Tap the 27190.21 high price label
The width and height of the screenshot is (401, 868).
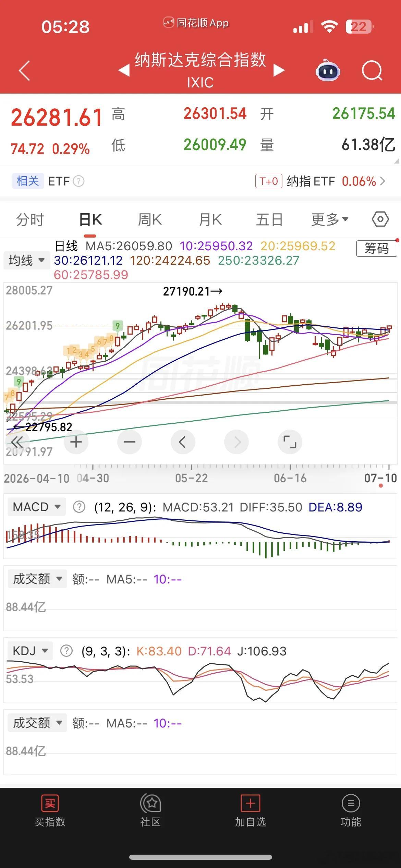(193, 291)
